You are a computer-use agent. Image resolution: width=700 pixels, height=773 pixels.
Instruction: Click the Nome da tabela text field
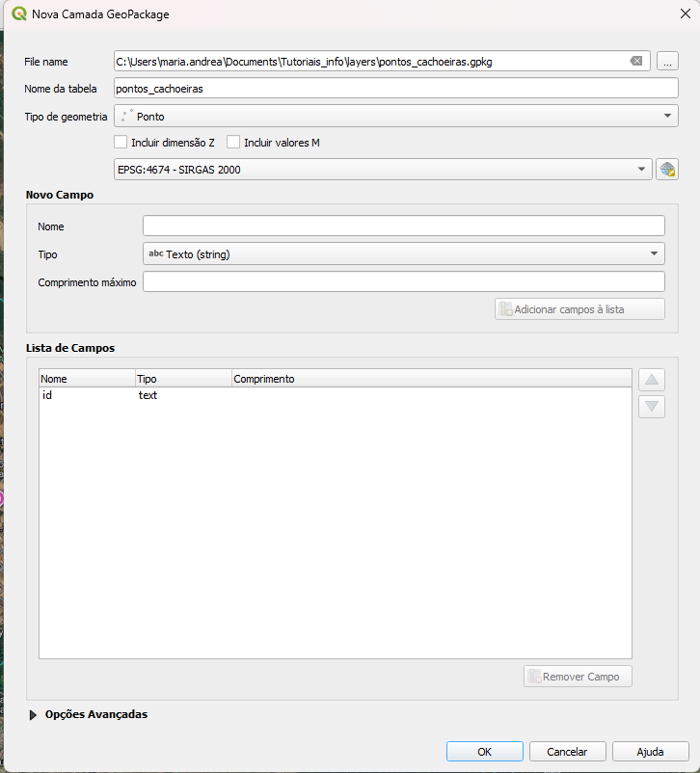click(x=395, y=88)
